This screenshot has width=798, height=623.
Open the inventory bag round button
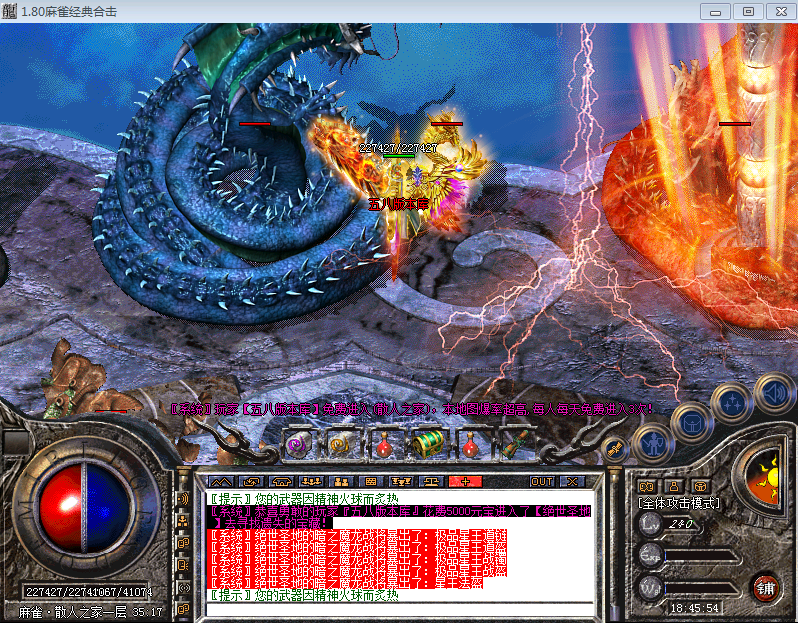pos(690,421)
